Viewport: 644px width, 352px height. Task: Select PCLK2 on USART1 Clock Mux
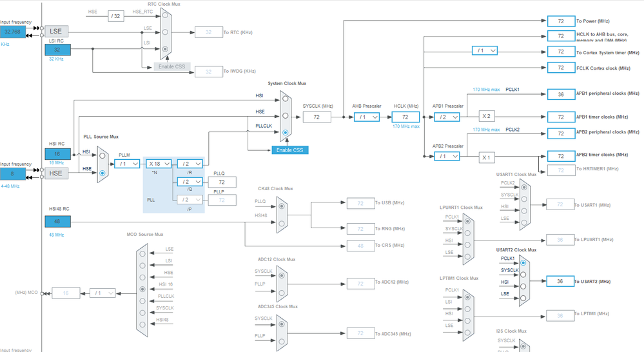(x=524, y=188)
